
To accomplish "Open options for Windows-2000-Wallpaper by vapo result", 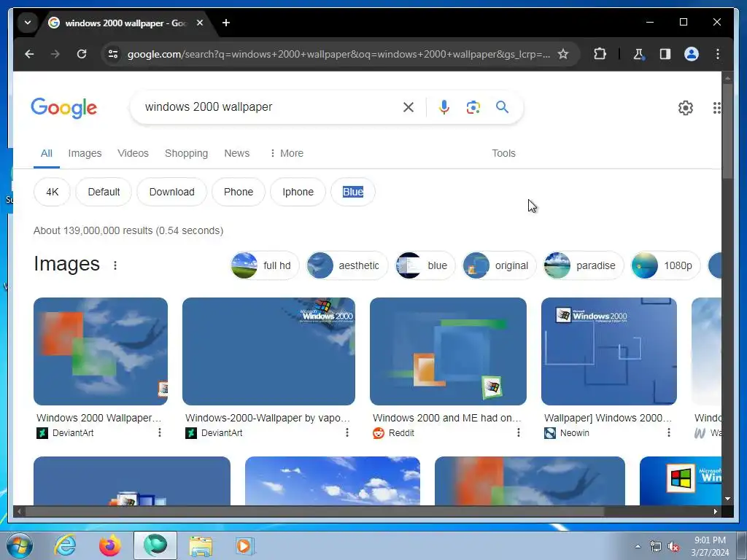I will coord(347,432).
